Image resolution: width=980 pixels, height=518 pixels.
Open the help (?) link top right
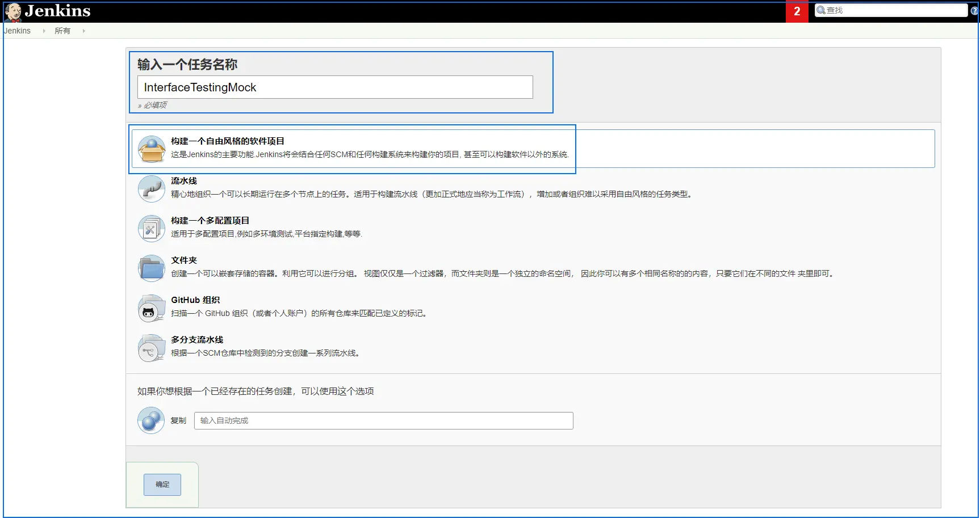[x=975, y=10]
